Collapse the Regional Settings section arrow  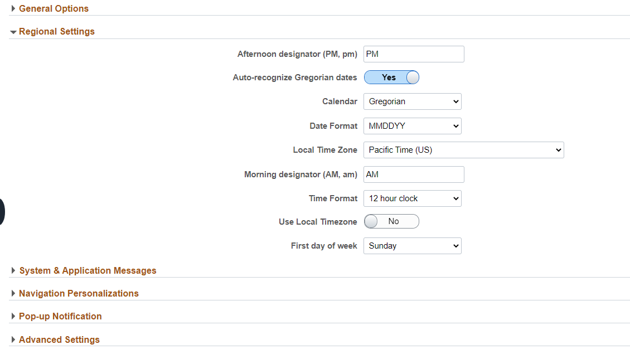pyautogui.click(x=13, y=32)
